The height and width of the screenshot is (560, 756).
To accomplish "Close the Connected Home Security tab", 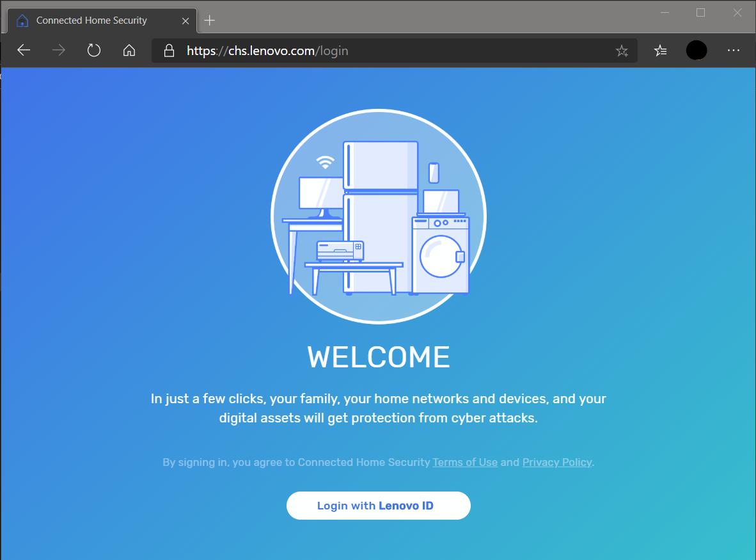I will click(x=185, y=20).
